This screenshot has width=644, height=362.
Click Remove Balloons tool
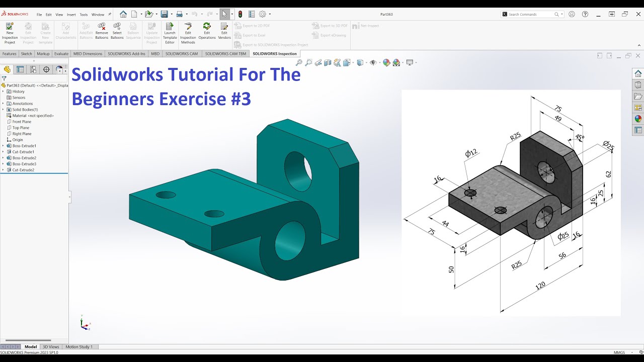[102, 31]
